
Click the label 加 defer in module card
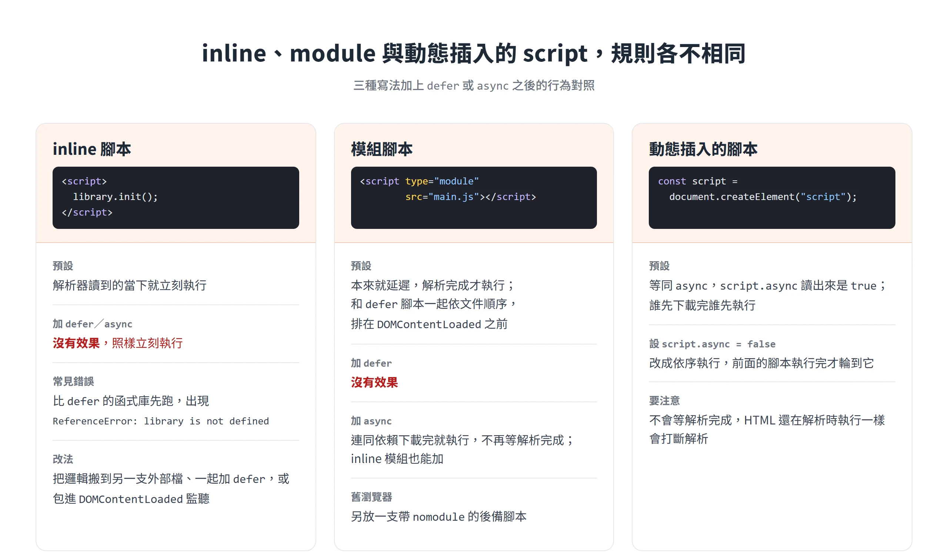pos(371,363)
